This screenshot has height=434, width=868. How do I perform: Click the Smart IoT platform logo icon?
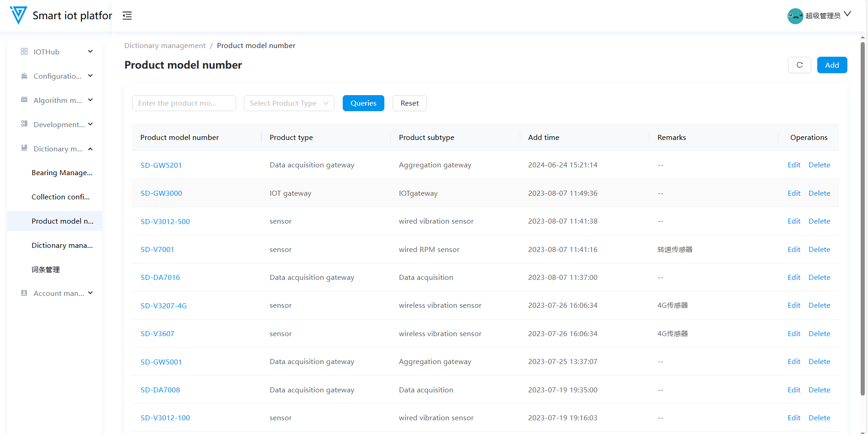[x=18, y=15]
